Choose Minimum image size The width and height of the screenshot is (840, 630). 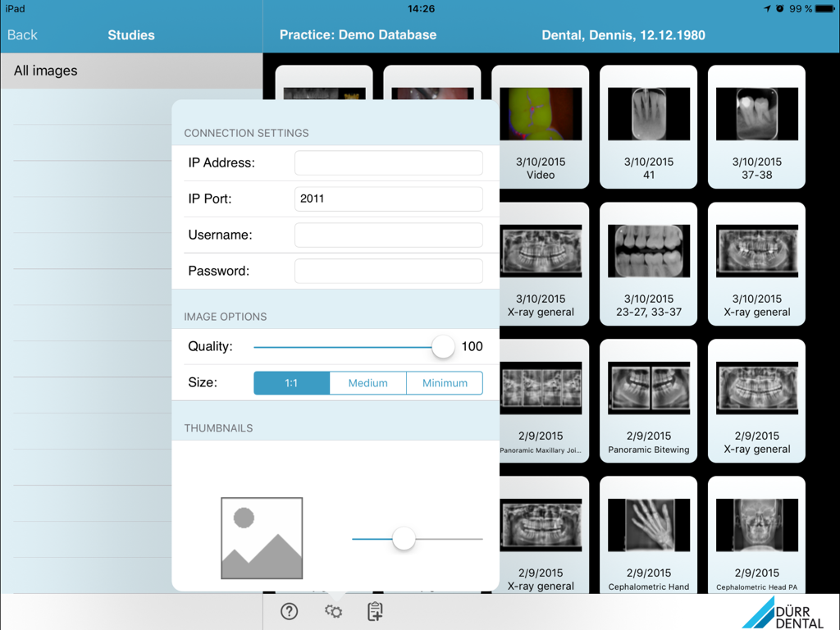coord(444,382)
